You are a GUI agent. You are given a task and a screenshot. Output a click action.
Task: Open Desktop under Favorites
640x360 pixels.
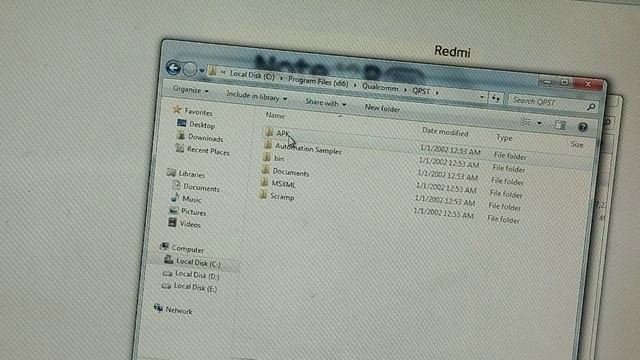pos(196,124)
